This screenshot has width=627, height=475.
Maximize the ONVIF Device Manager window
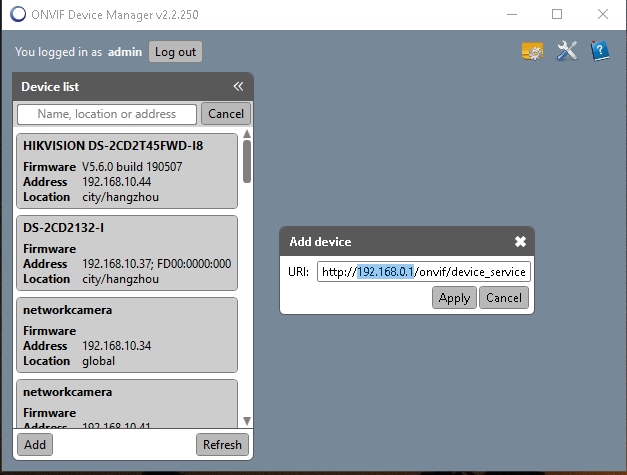557,14
